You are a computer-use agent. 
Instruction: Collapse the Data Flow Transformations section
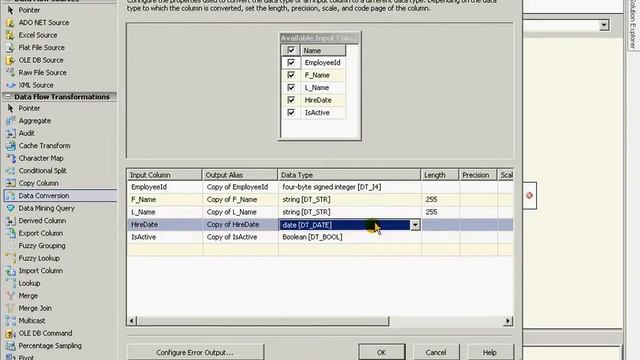8,97
